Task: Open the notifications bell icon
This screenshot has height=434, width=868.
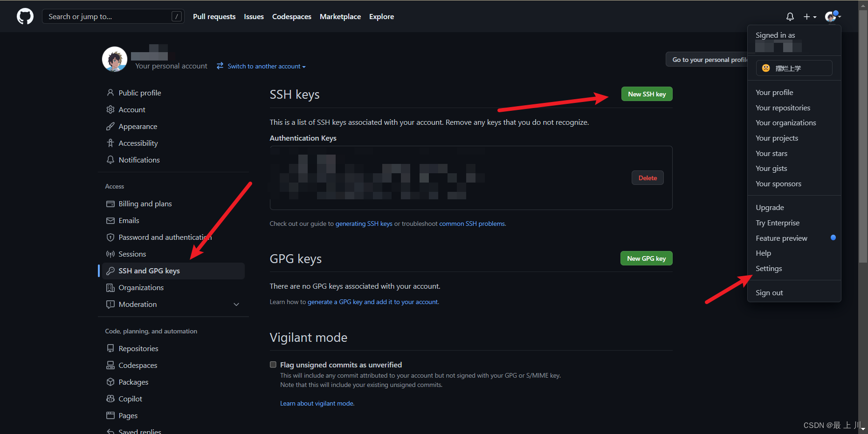Action: click(x=790, y=17)
